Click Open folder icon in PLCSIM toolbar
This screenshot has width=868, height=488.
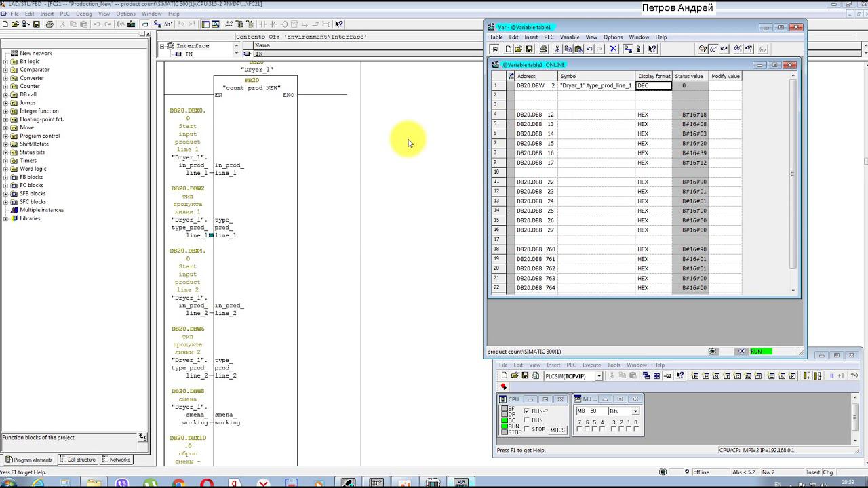[x=515, y=375]
